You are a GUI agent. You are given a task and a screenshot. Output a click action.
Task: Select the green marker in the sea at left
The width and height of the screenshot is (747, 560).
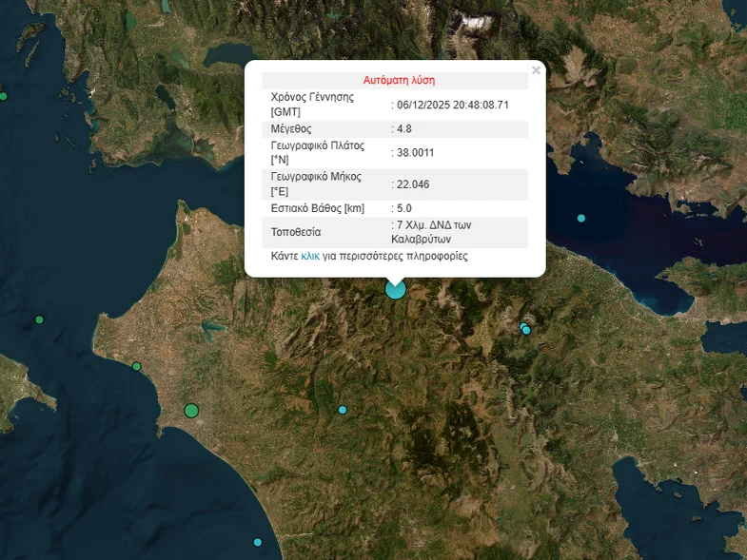click(x=39, y=319)
